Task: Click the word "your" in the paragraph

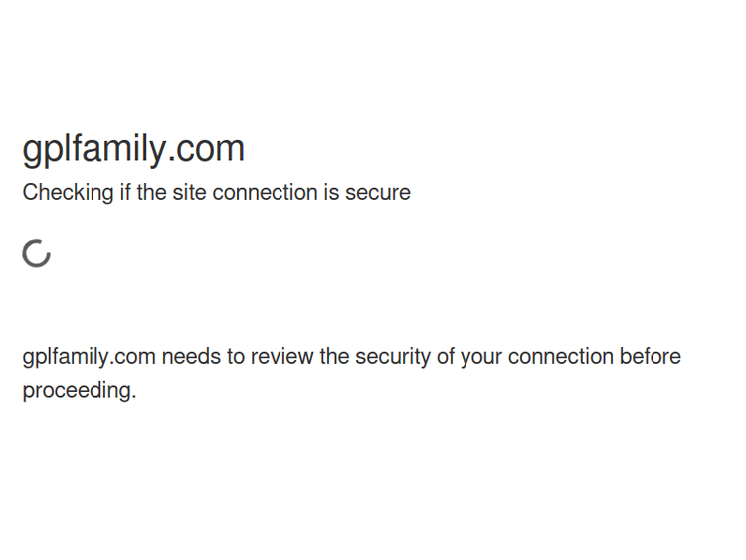Action: click(x=481, y=357)
